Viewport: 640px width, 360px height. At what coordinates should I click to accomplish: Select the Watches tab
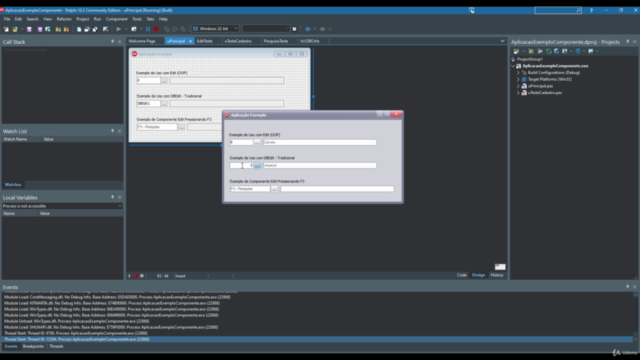(x=13, y=184)
